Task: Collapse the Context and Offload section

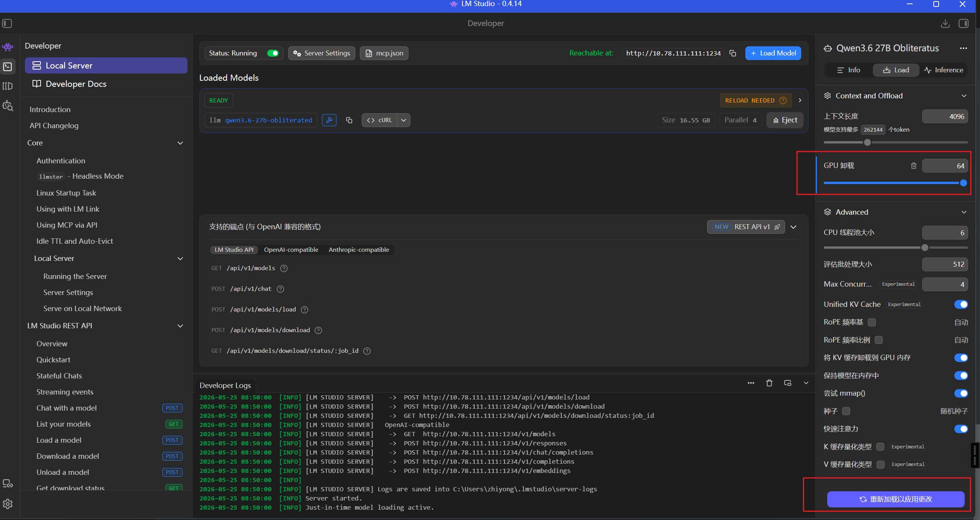Action: 964,96
